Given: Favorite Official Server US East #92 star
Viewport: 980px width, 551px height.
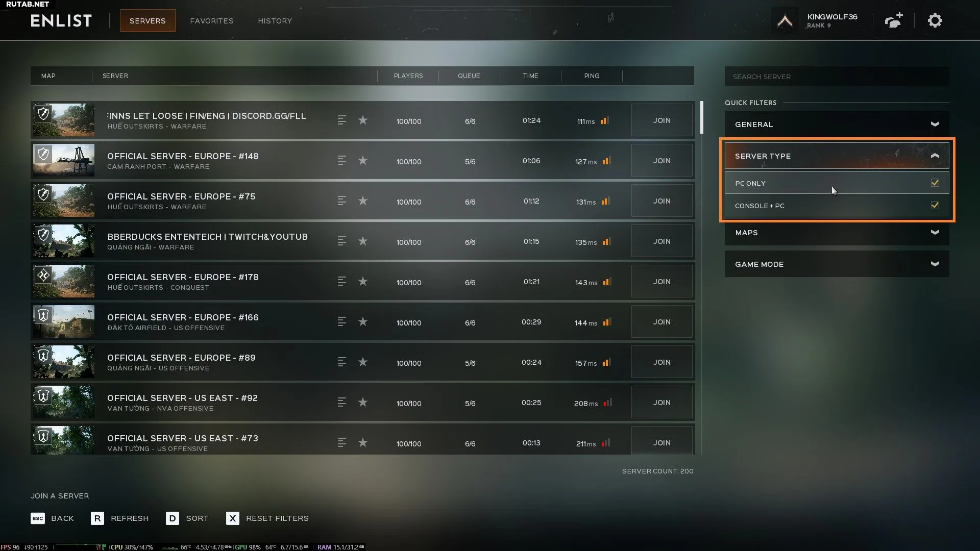Looking at the screenshot, I should click(363, 403).
